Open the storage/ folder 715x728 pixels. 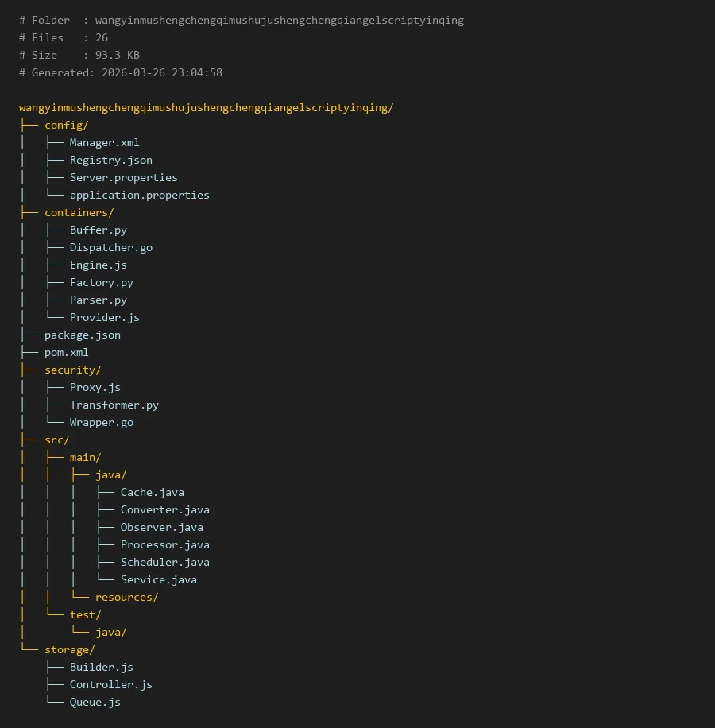69,649
